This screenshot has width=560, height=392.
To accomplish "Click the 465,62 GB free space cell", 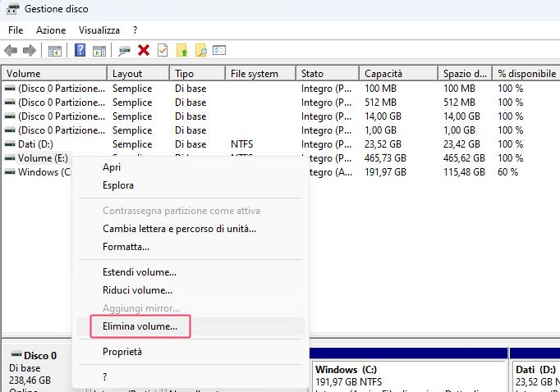I will point(464,158).
